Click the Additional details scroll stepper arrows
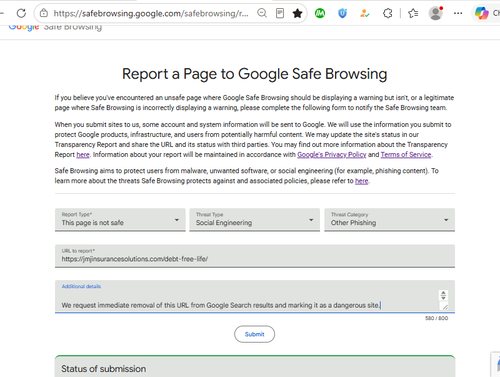Screen dimensions: 500x377 (443, 295)
